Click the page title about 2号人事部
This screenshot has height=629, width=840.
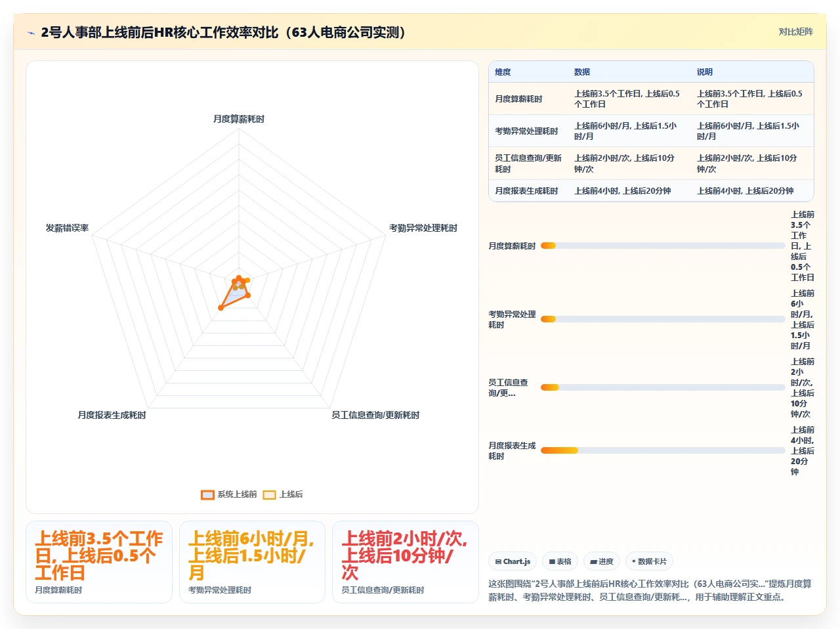click(x=224, y=32)
